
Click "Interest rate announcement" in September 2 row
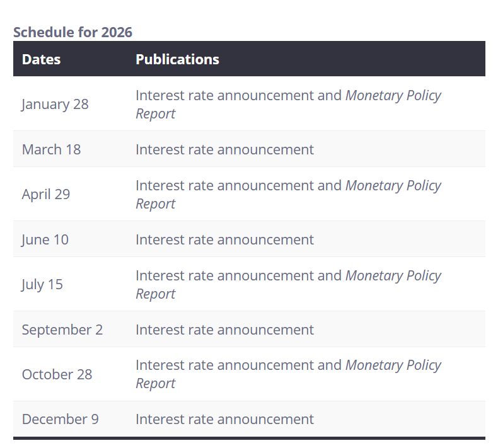224,330
